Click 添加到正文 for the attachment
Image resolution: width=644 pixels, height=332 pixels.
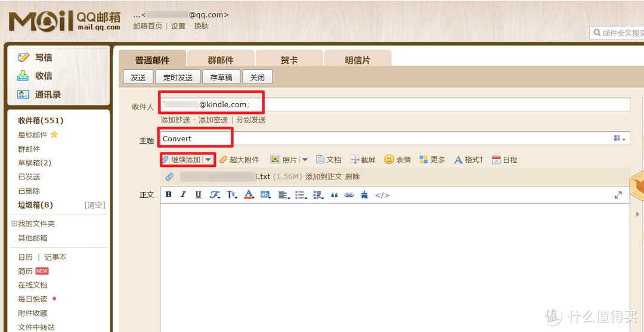point(323,177)
